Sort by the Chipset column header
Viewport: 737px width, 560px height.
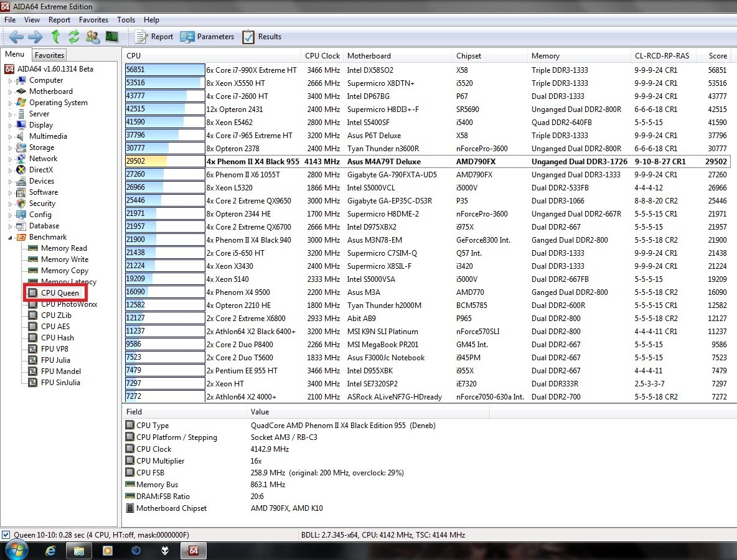[x=490, y=55]
